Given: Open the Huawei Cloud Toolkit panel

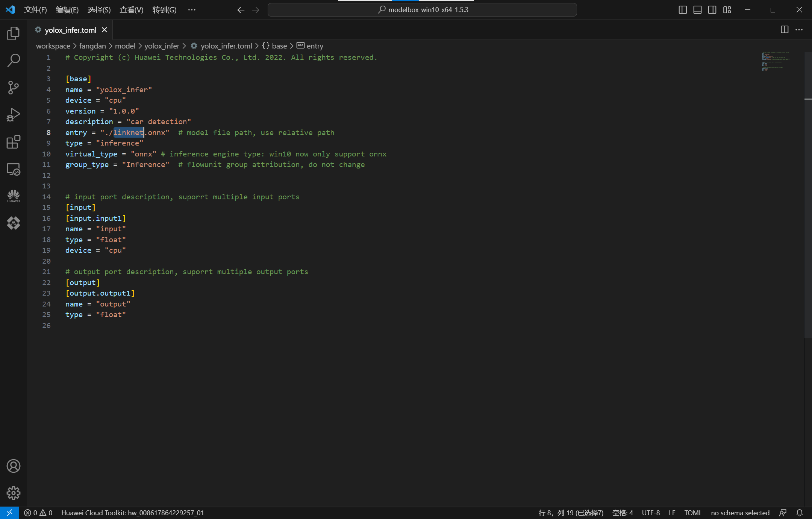Looking at the screenshot, I should click(13, 196).
